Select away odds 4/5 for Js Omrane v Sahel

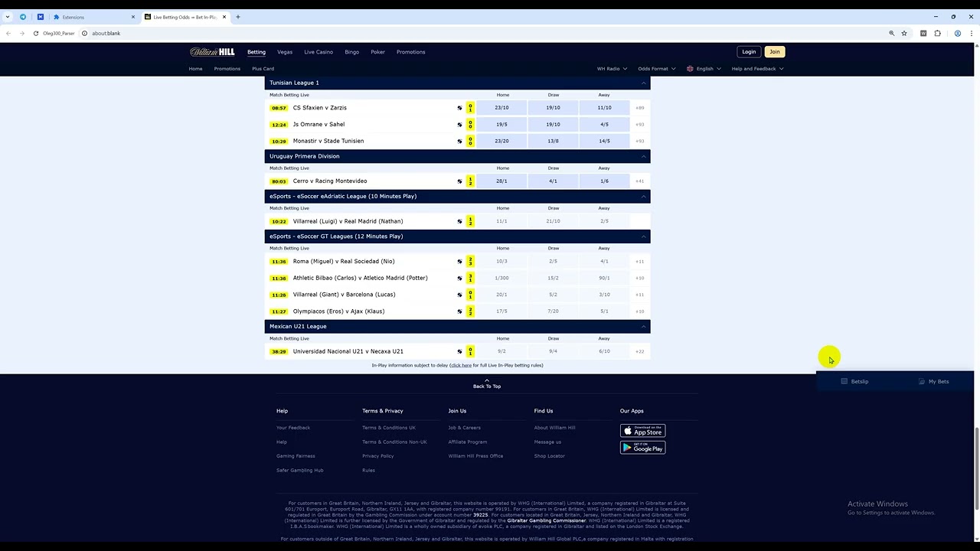[604, 125]
